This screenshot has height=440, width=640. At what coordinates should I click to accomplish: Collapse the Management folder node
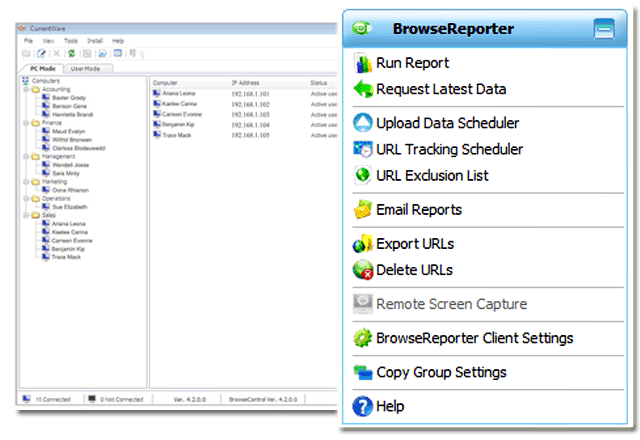click(26, 156)
